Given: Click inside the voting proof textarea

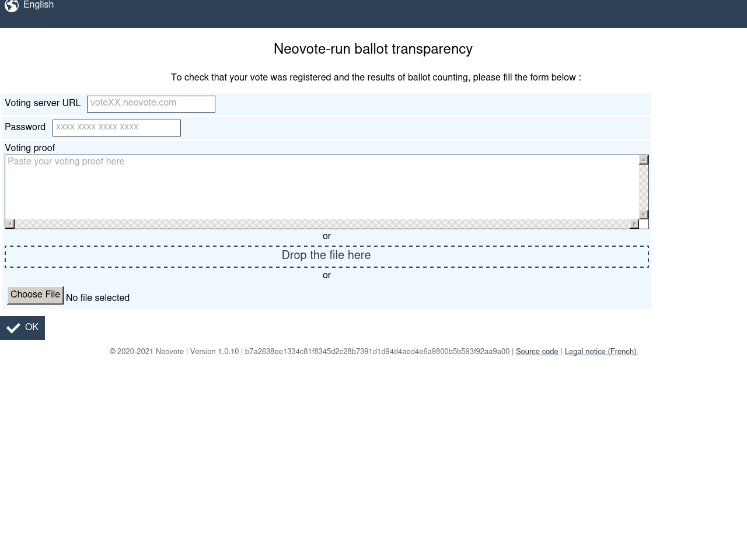Looking at the screenshot, I should pyautogui.click(x=322, y=187).
